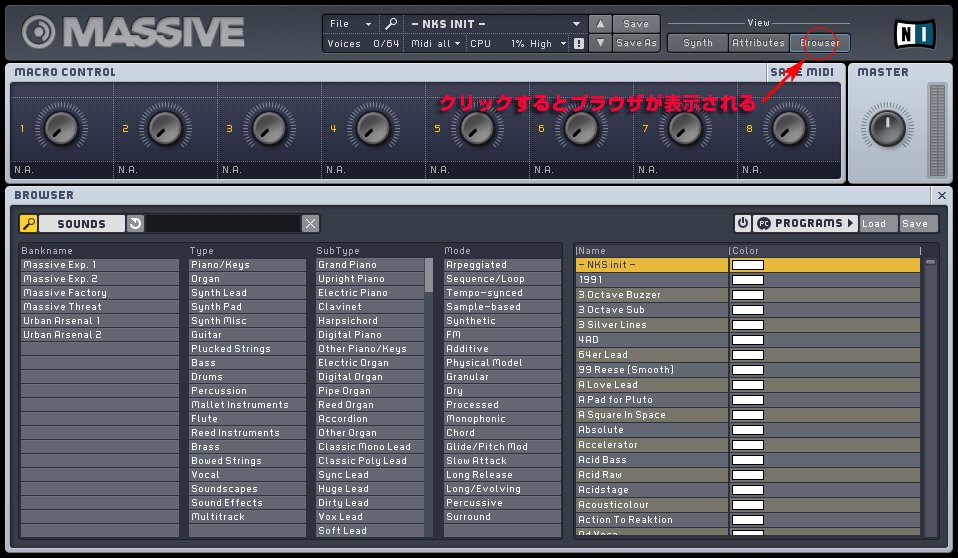Switch to Attributes view
The width and height of the screenshot is (958, 558).
pos(758,43)
